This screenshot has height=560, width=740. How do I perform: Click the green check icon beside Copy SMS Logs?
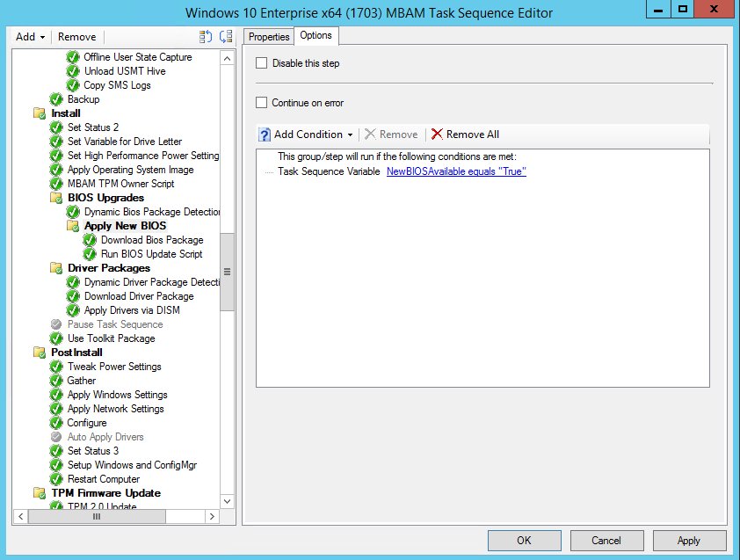[73, 85]
